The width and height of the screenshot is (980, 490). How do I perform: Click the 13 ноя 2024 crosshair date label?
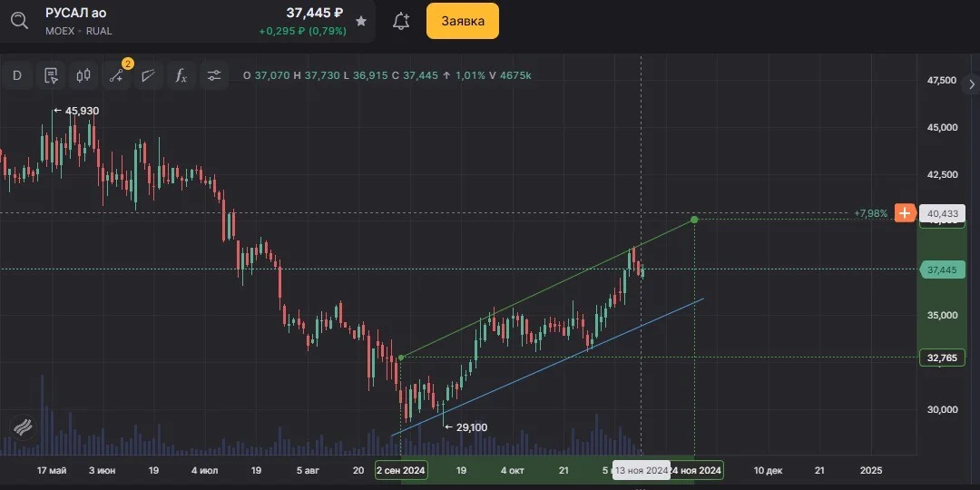[641, 470]
